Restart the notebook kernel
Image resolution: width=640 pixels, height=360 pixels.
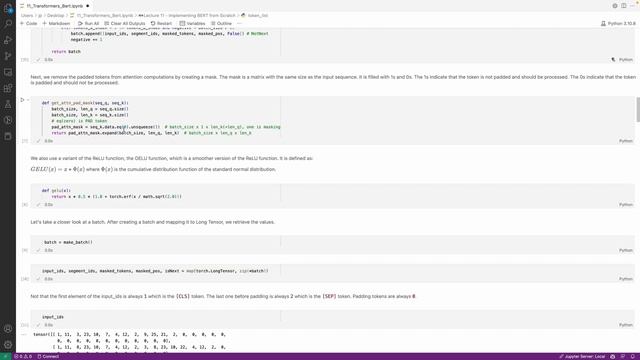click(x=161, y=24)
